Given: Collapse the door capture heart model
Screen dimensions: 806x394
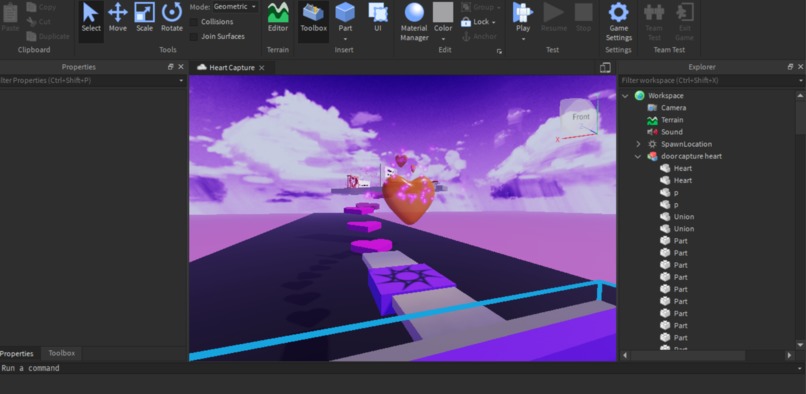Looking at the screenshot, I should (x=638, y=156).
